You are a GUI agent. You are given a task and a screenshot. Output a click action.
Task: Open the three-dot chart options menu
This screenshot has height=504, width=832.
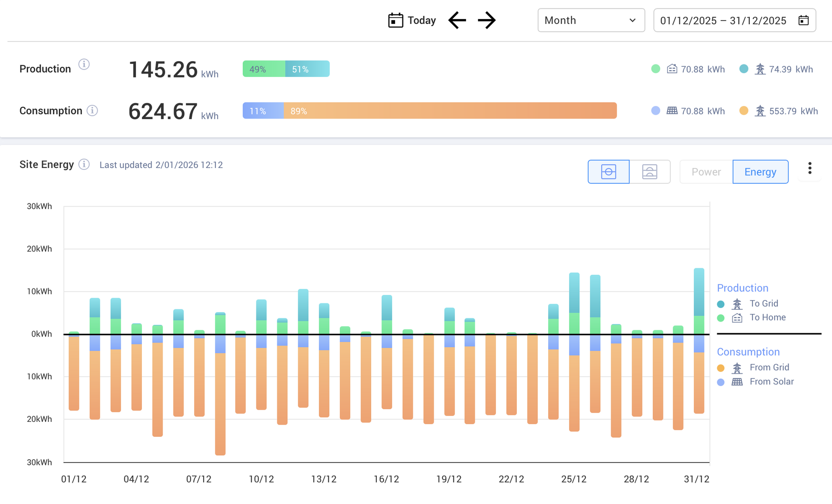810,168
